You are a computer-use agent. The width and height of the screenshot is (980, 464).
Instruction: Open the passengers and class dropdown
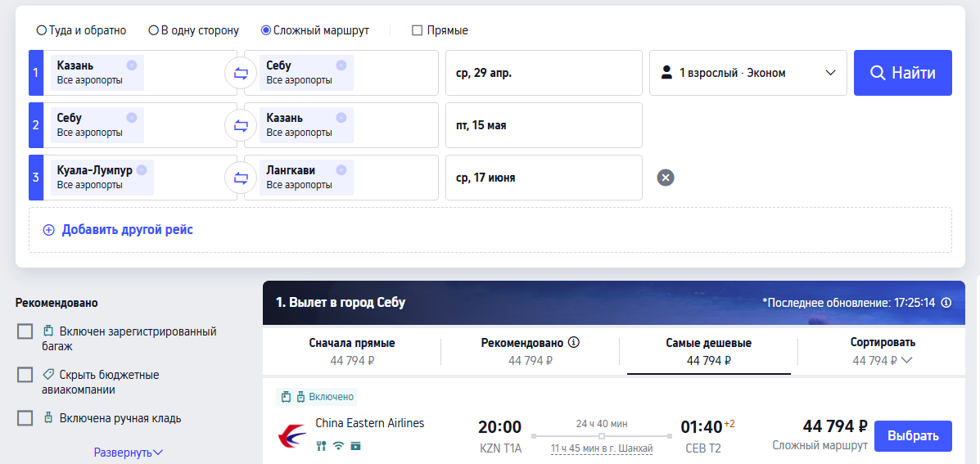pos(747,73)
